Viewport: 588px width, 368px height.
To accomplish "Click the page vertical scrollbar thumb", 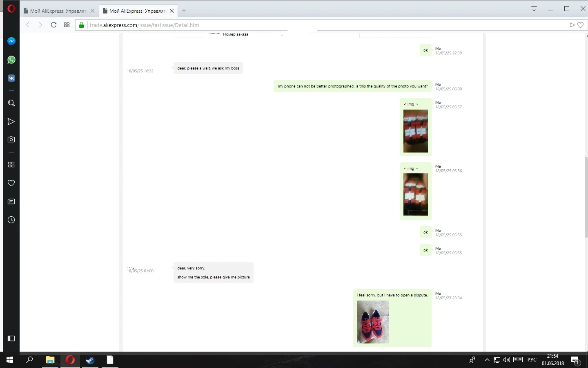I will click(x=586, y=197).
